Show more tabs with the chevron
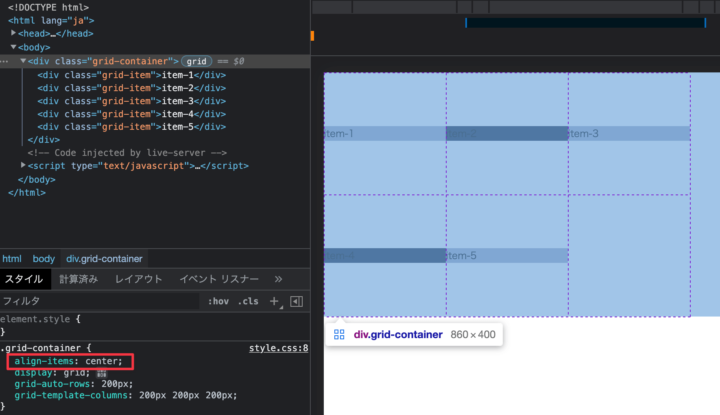Viewport: 720px width, 415px height. click(x=278, y=279)
